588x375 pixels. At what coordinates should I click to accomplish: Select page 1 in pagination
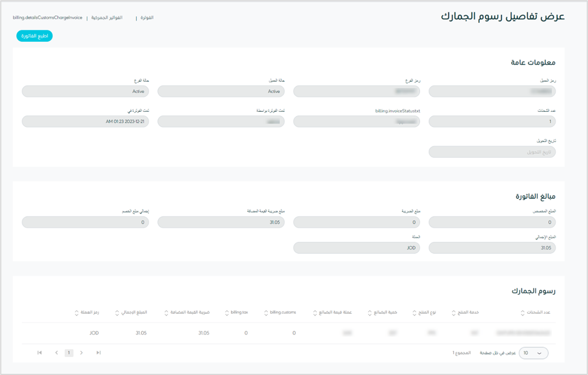pyautogui.click(x=69, y=353)
